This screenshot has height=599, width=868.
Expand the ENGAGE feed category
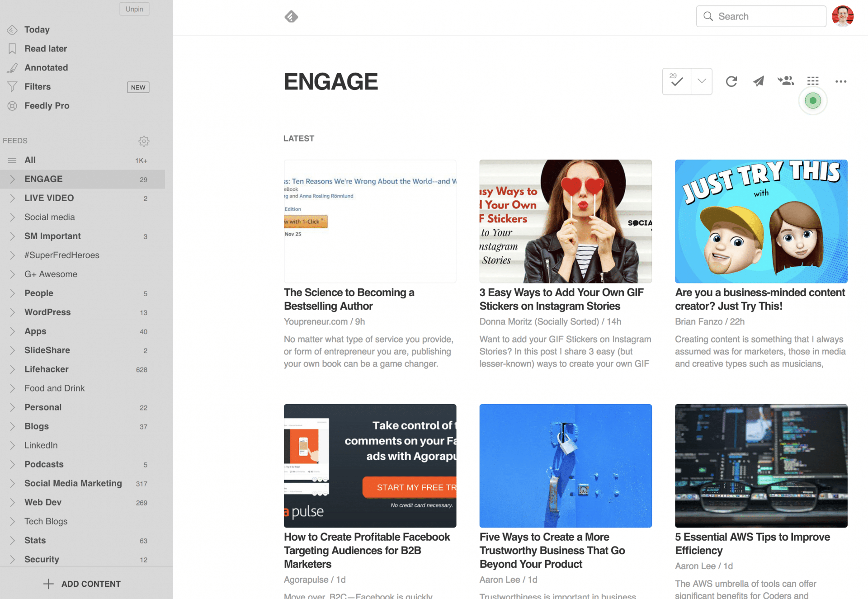coord(12,179)
